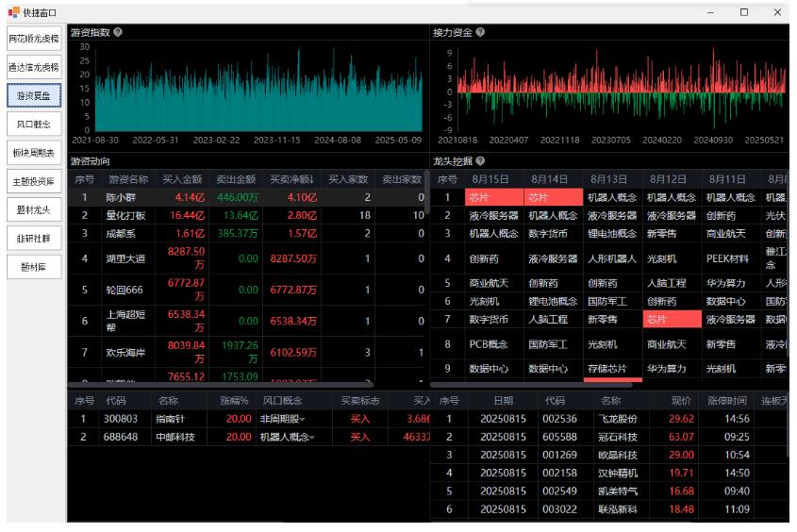Go to the 主题投资库 section
797x532 pixels.
34,181
